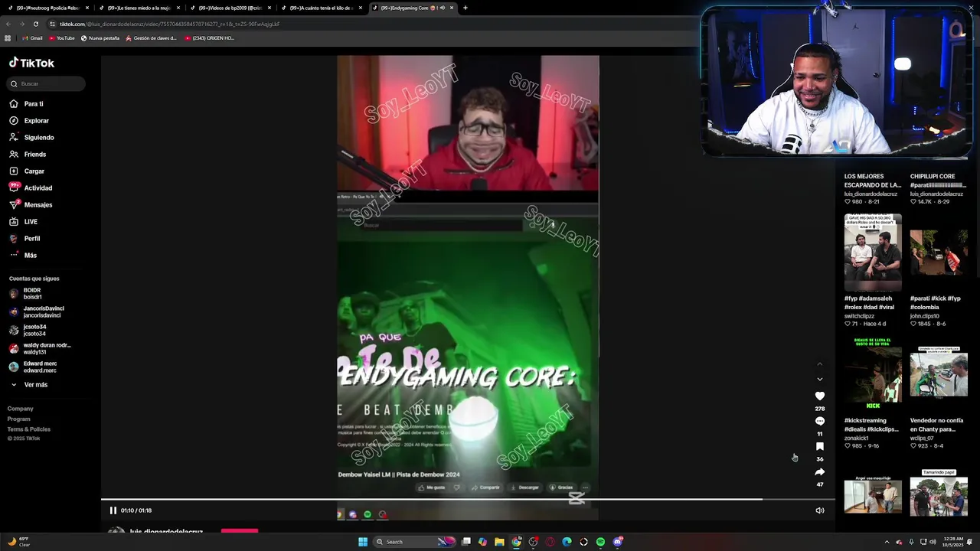Open #kickstreaming zonakick1 video thumbnail

point(873,374)
